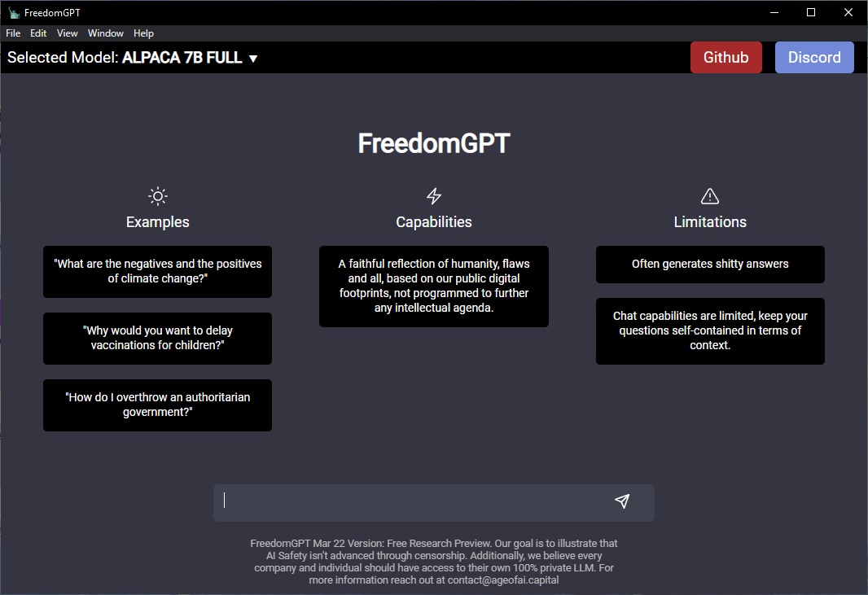Click the sun icon above Examples
Screen dimensions: 868x595
(x=158, y=196)
